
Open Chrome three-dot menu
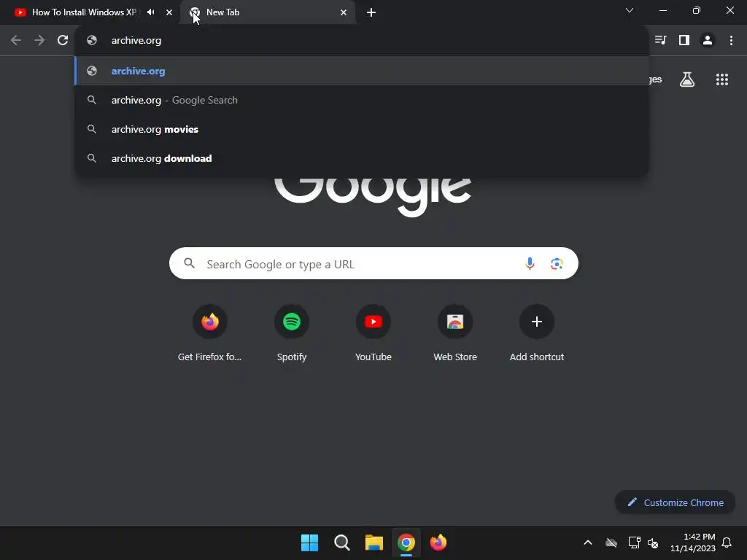pyautogui.click(x=731, y=41)
